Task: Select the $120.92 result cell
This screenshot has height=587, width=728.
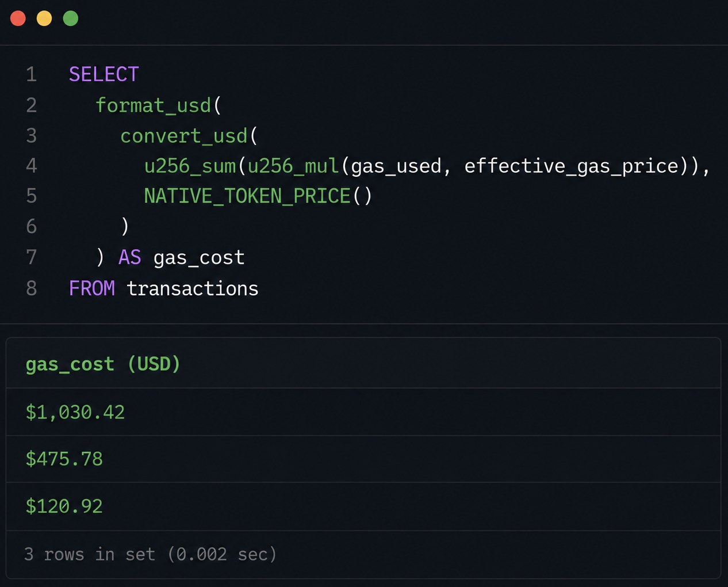Action: pyautogui.click(x=363, y=506)
